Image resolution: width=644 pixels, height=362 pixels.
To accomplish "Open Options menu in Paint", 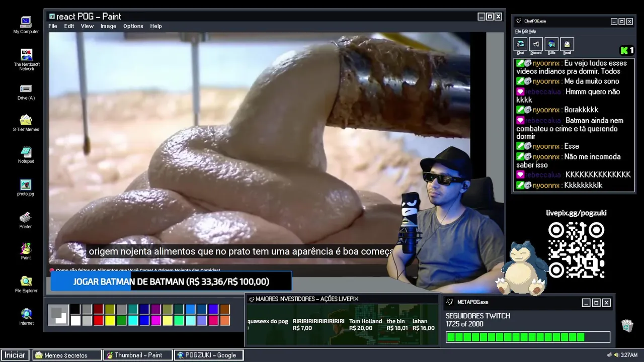I will (133, 26).
